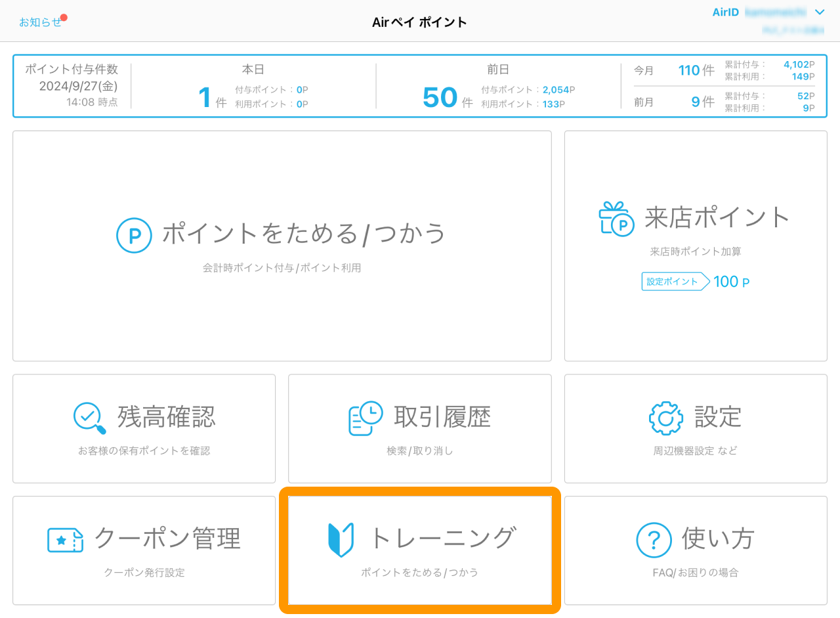
Task: Click the 前月 9 件 value
Action: [703, 102]
